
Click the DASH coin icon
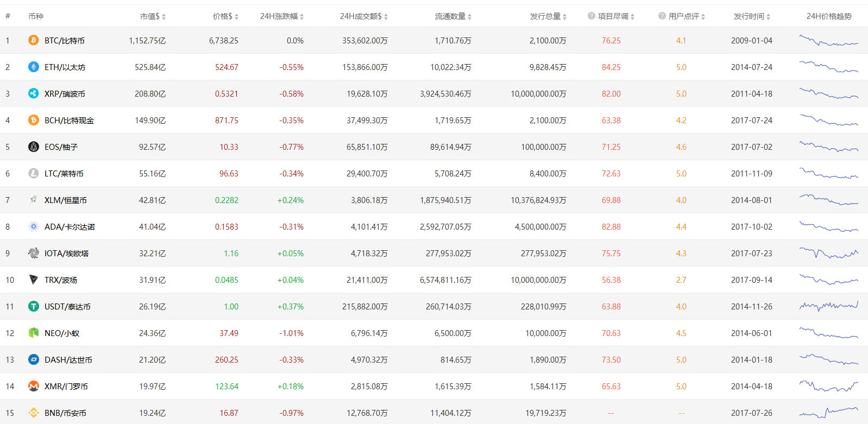click(x=34, y=359)
